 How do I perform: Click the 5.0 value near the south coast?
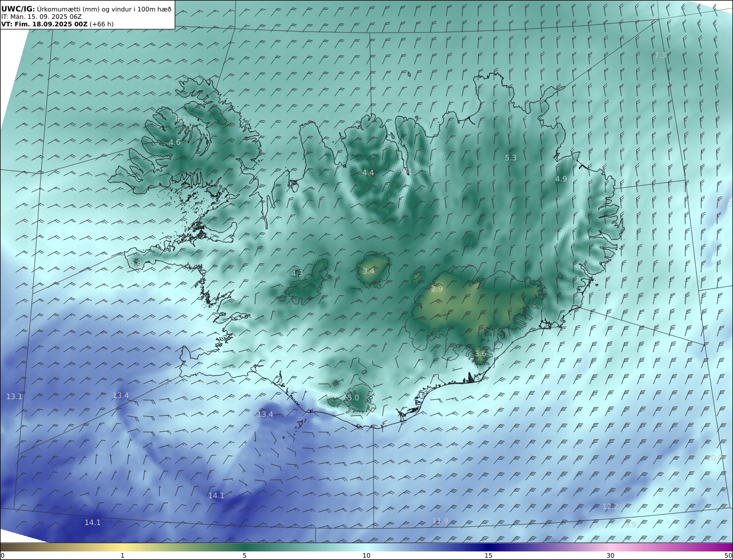coord(353,398)
